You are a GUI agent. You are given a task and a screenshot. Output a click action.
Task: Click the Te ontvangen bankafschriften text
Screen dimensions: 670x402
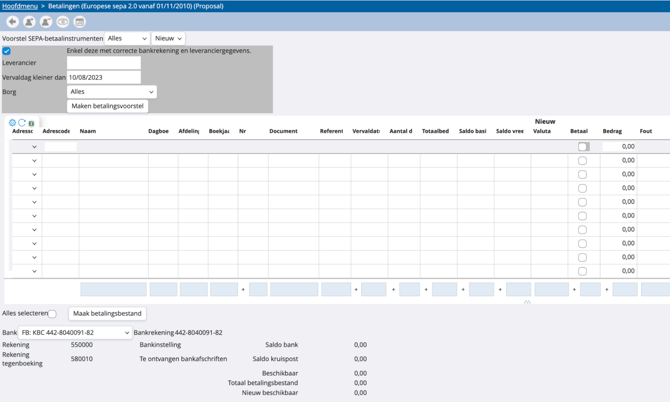tap(183, 359)
